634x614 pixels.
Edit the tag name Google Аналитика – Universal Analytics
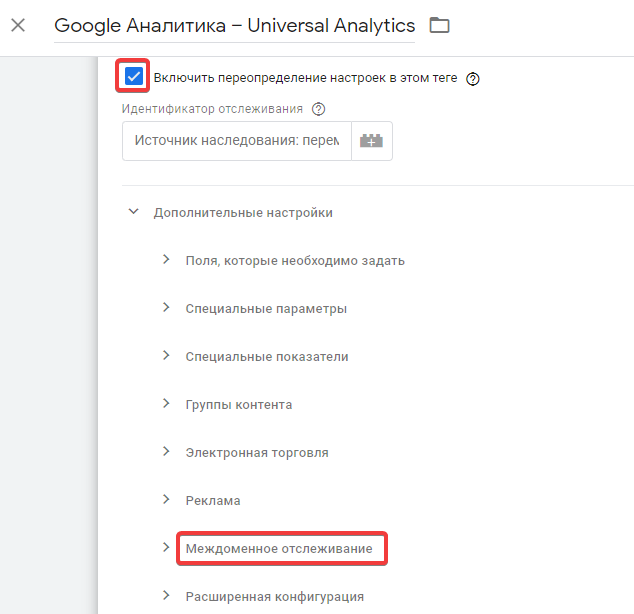point(235,25)
